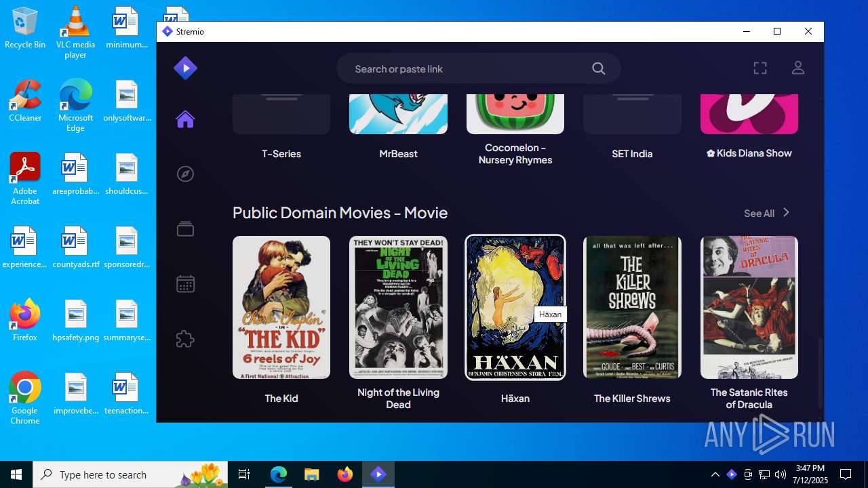Show hidden tray icons chevron
Screen dimensions: 868x488
click(x=715, y=474)
